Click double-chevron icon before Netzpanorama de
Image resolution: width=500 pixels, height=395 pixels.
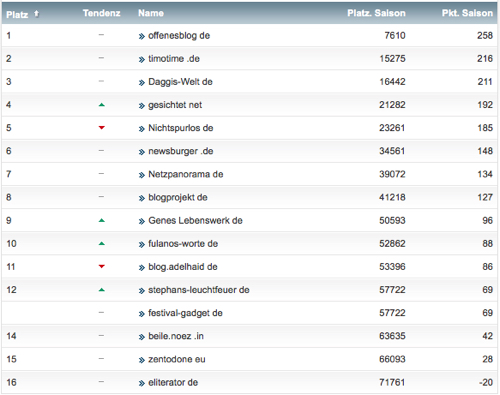(x=142, y=175)
